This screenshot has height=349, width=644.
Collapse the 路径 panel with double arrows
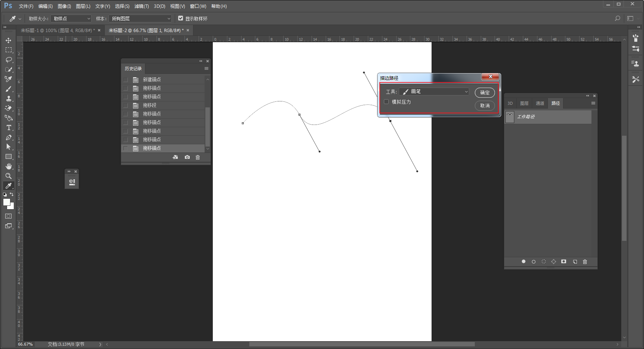(x=588, y=96)
